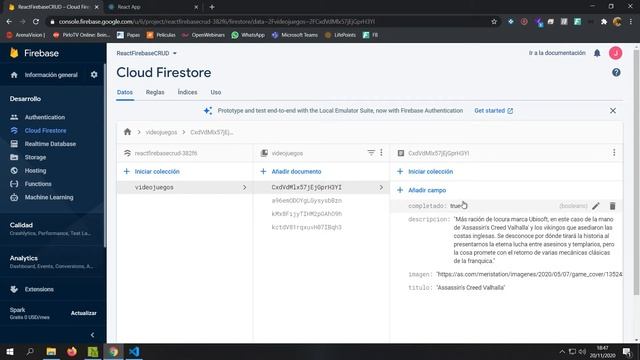Viewport: 640px width, 360px height.
Task: Open videojuegos collection more options menu
Action: point(381,153)
